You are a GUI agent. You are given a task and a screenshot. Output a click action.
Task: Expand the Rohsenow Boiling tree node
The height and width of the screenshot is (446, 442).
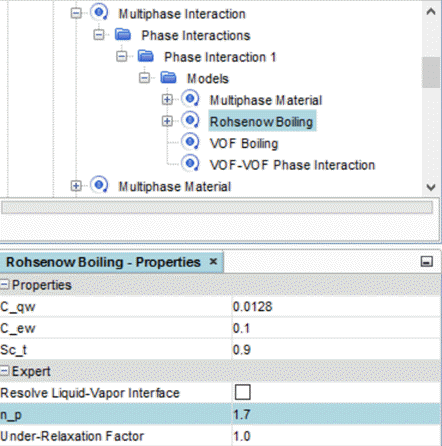click(x=167, y=121)
